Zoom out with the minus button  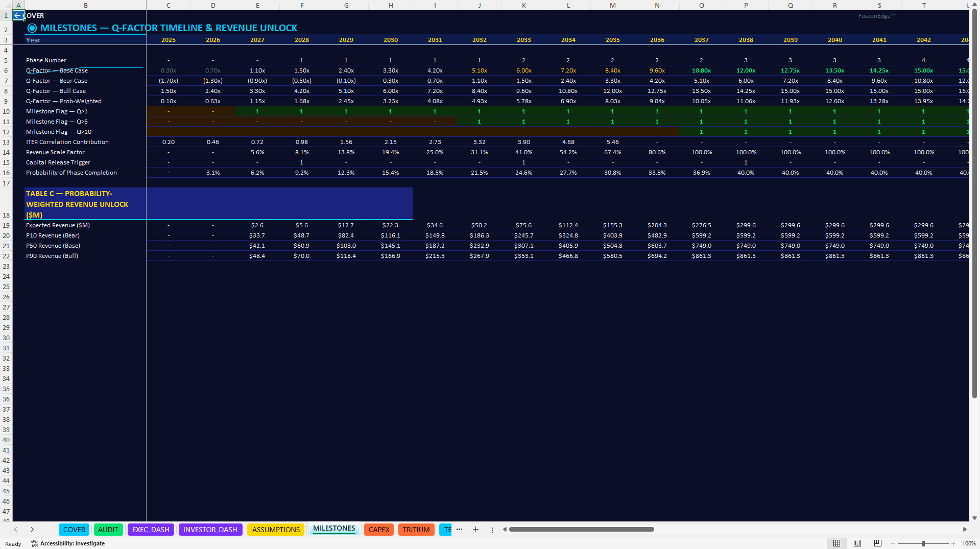pos(893,543)
